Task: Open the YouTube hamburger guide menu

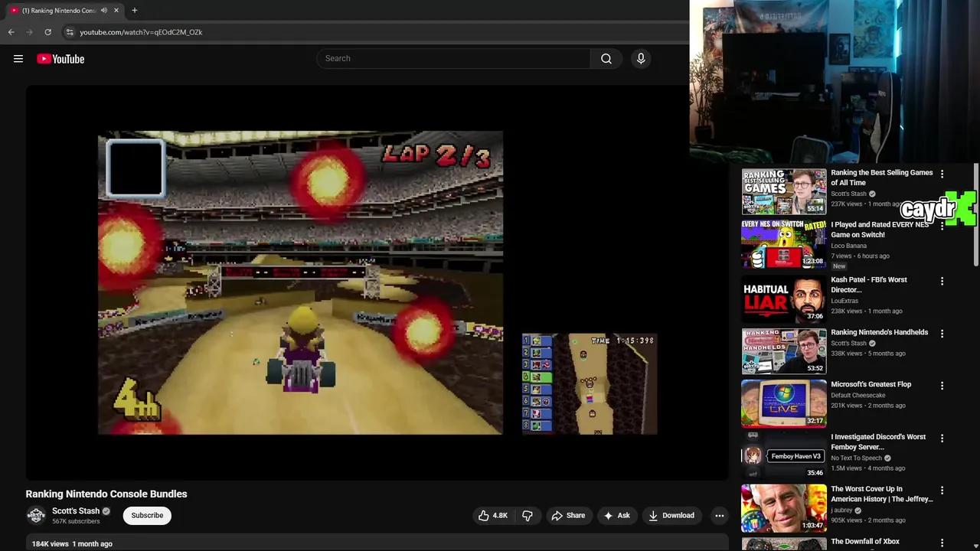Action: click(x=18, y=59)
